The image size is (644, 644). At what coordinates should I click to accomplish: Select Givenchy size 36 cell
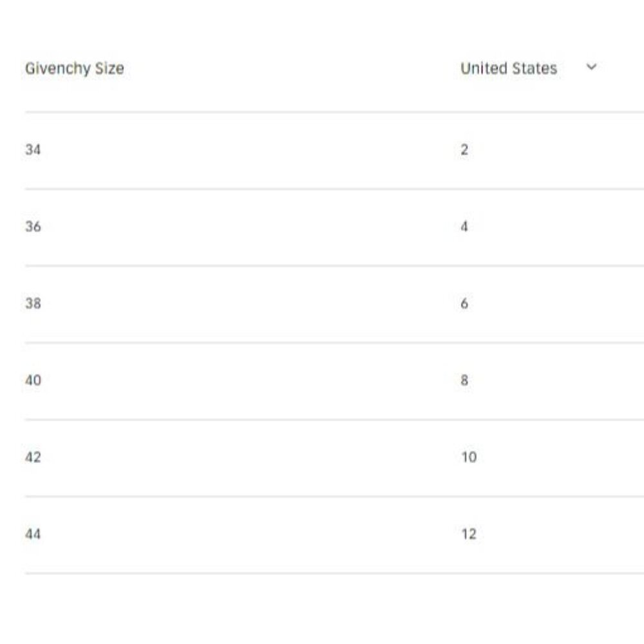coord(33,227)
